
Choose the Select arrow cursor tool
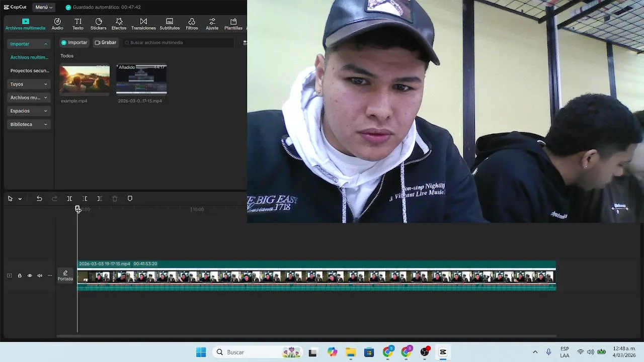[x=10, y=199]
